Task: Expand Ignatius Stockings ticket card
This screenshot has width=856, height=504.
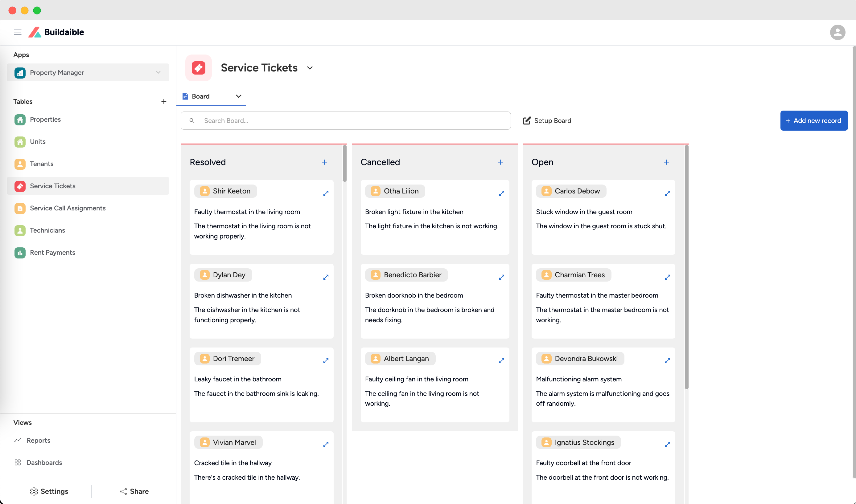Action: (667, 444)
